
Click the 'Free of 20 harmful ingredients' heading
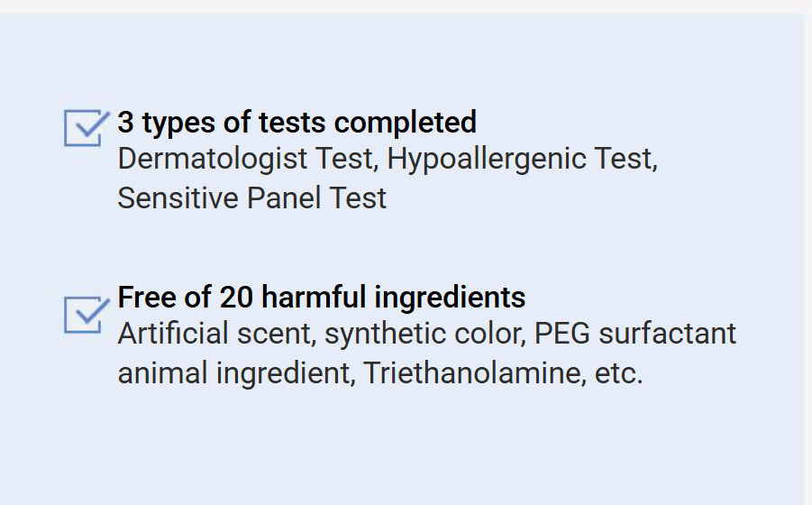(322, 297)
